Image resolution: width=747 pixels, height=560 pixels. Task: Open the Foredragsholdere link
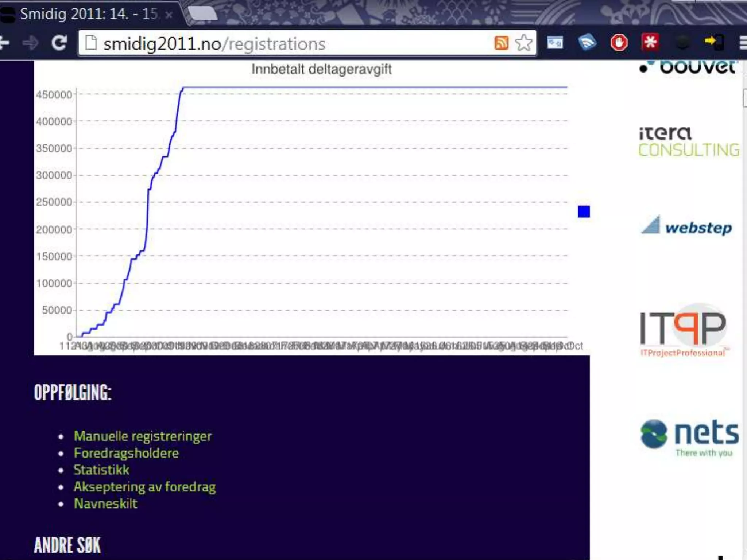pyautogui.click(x=126, y=453)
